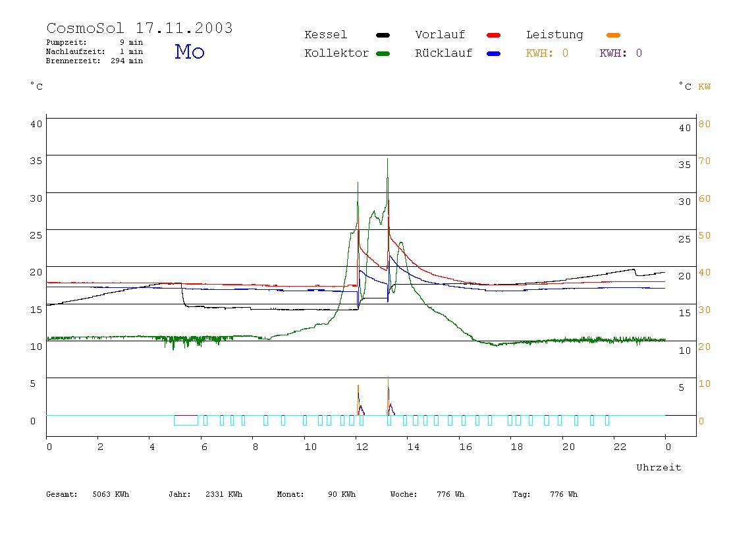The height and width of the screenshot is (535, 756).
Task: Click the blue Rücklauf legend swatch
Action: click(494, 53)
